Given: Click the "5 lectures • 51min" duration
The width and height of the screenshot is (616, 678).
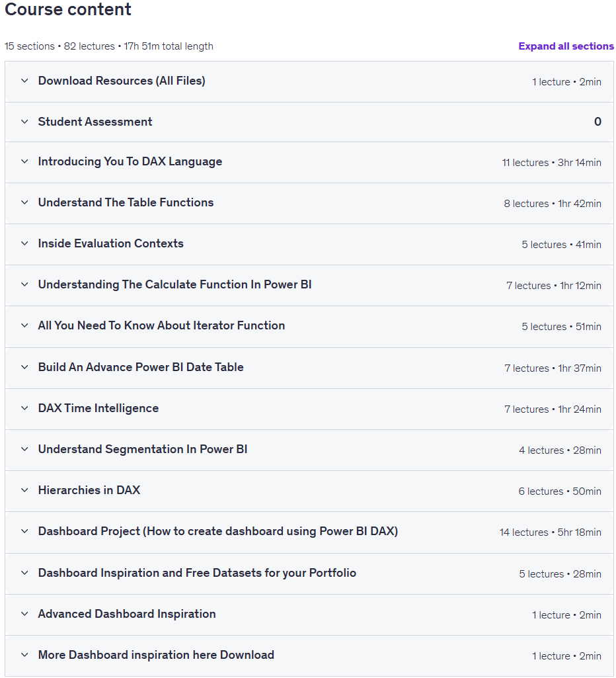Looking at the screenshot, I should point(562,327).
